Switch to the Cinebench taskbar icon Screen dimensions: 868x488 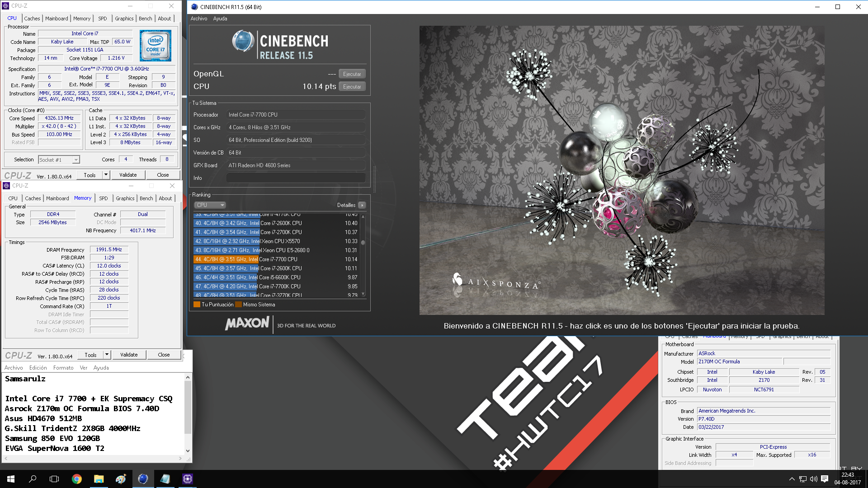[143, 479]
